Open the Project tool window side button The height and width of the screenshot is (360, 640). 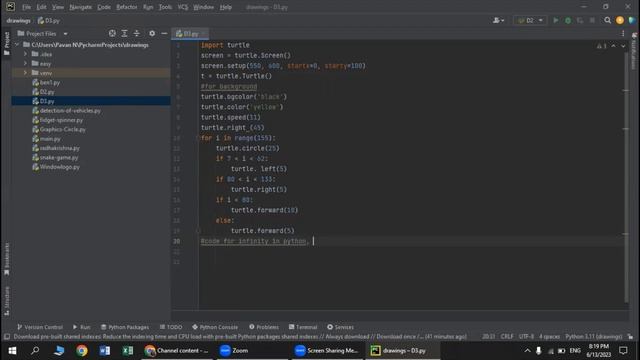[7, 43]
